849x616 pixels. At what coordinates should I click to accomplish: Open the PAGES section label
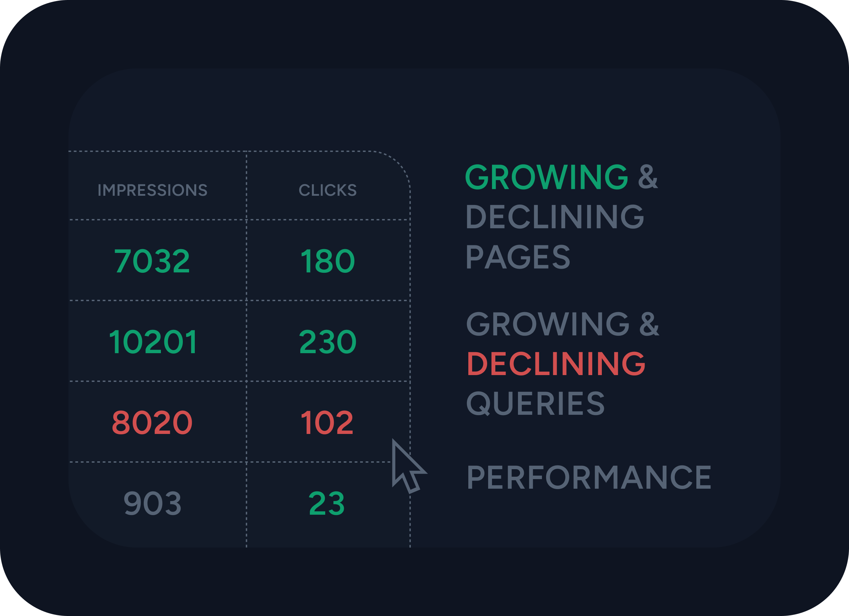coord(518,257)
